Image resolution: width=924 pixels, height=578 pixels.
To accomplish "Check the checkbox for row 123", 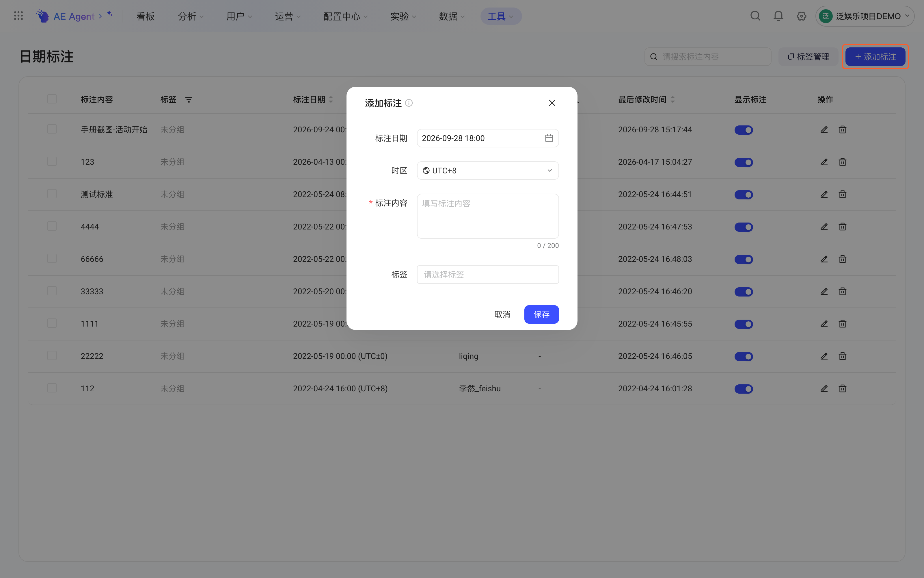I will 52,161.
